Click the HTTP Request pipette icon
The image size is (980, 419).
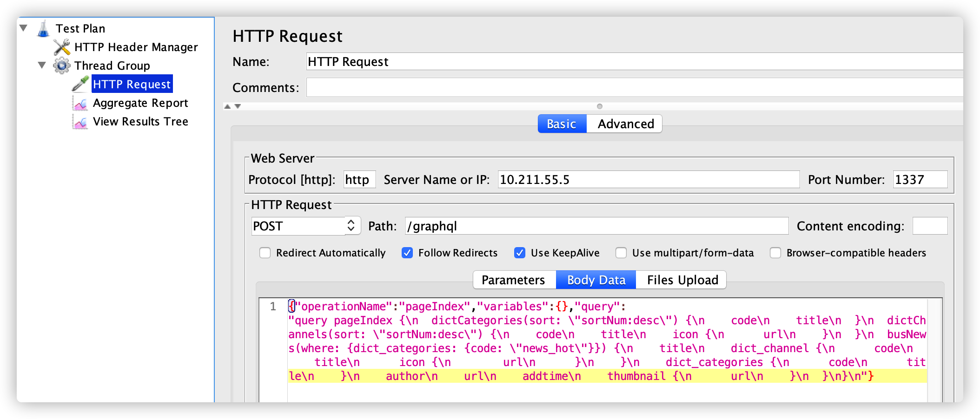[80, 84]
